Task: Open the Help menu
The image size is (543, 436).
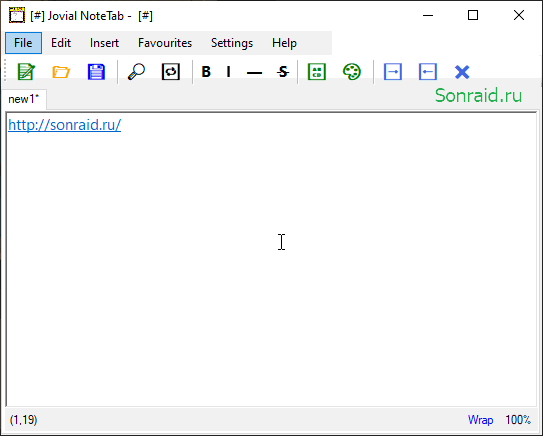Action: click(x=284, y=43)
